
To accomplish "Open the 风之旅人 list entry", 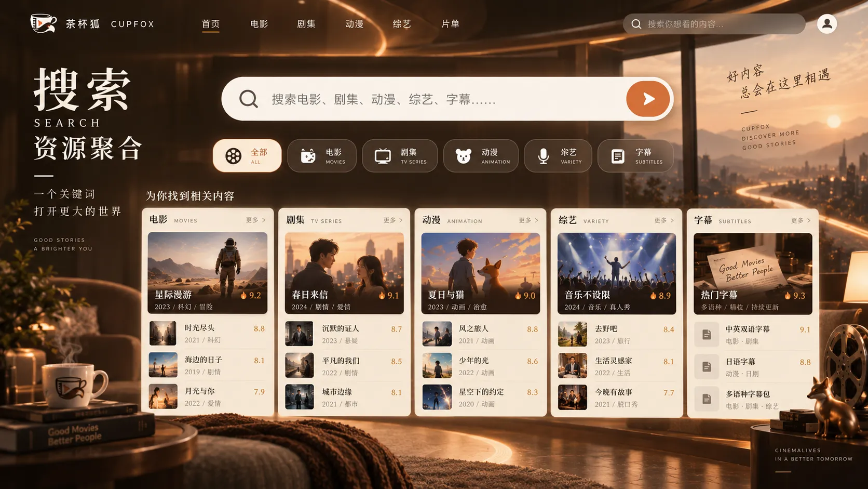I will [481, 334].
